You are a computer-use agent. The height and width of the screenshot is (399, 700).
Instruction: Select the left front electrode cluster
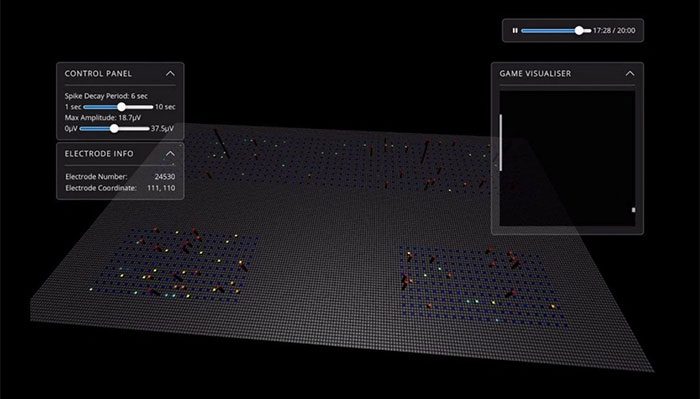point(175,263)
